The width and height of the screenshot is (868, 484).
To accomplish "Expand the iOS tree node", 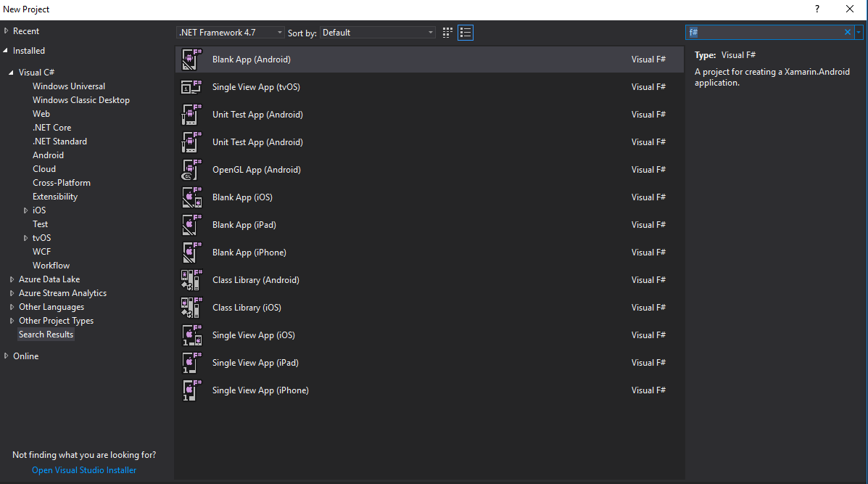I will click(x=25, y=210).
